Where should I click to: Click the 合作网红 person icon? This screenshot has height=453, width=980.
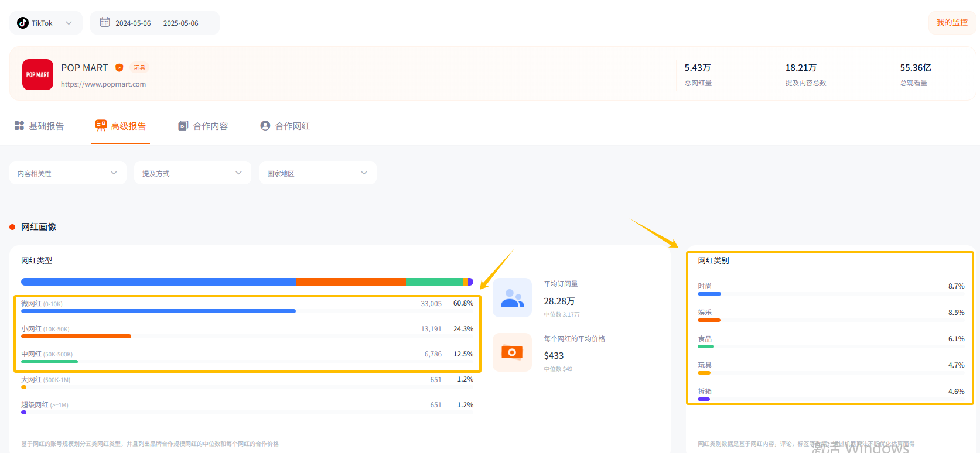265,126
